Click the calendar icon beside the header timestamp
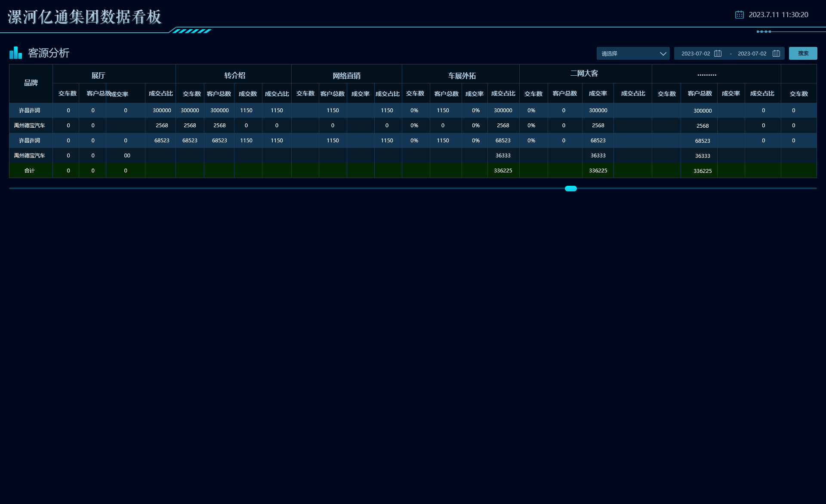The image size is (826, 504). (739, 15)
